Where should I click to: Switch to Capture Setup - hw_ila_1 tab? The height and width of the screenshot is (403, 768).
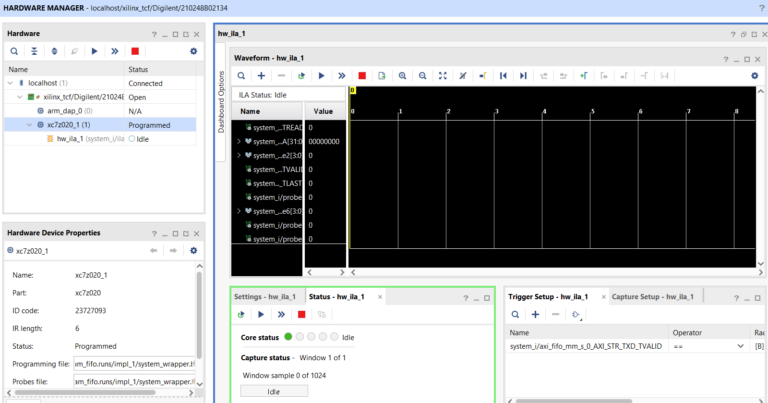(653, 297)
